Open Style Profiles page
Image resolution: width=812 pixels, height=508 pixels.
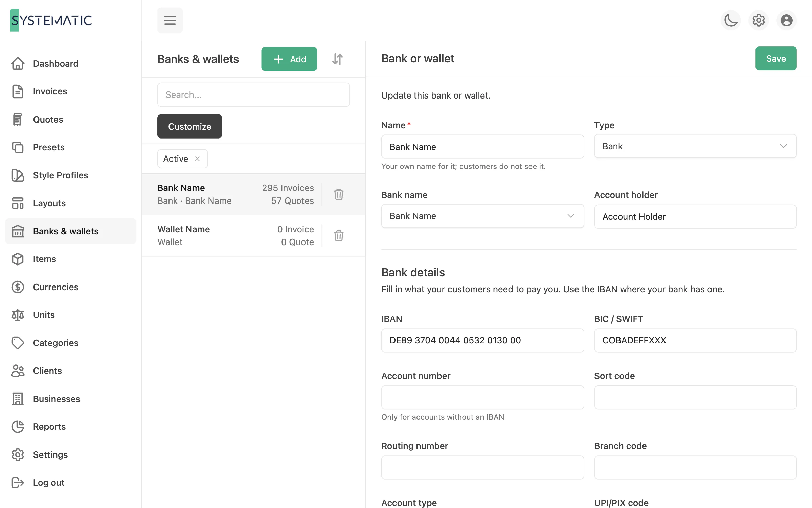pos(70,175)
